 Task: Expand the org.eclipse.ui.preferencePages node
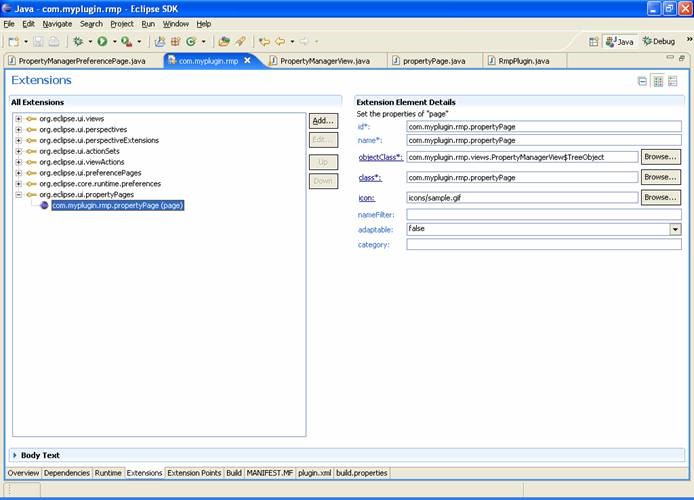click(x=19, y=173)
